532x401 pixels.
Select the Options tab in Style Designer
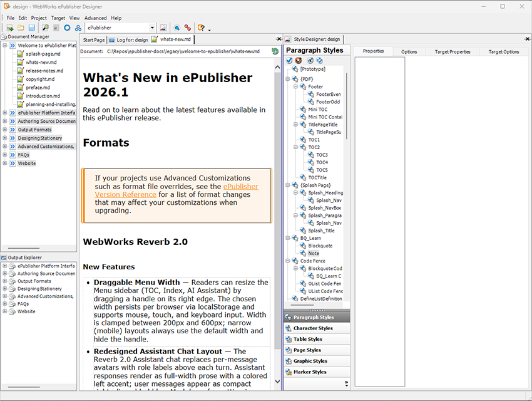409,51
